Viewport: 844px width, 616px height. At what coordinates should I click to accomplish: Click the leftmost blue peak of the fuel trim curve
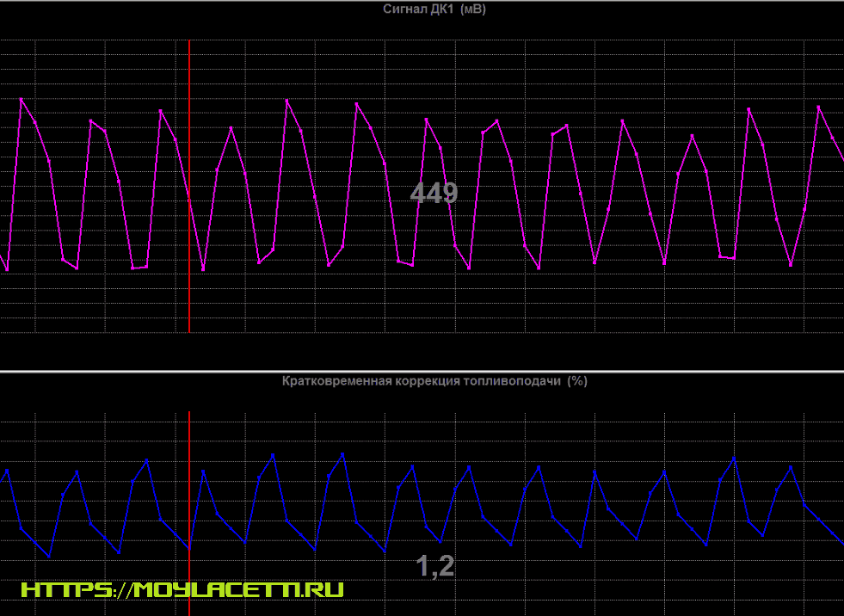(x=7, y=471)
